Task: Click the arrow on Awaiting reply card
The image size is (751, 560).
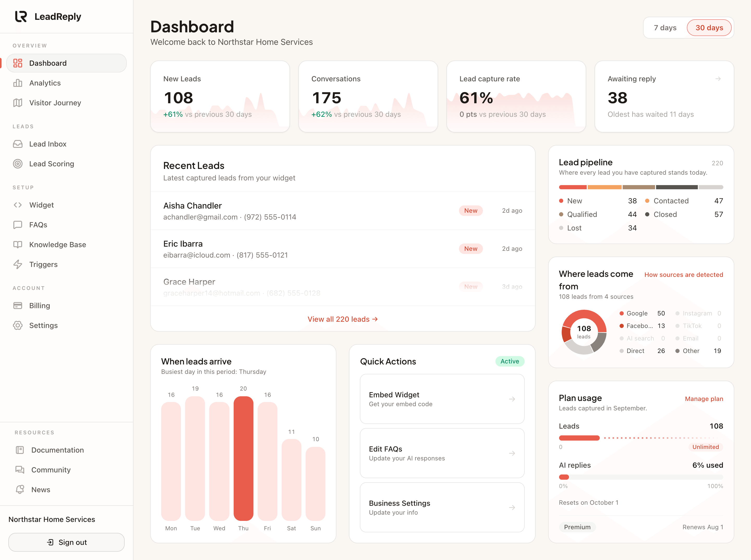Action: [718, 79]
